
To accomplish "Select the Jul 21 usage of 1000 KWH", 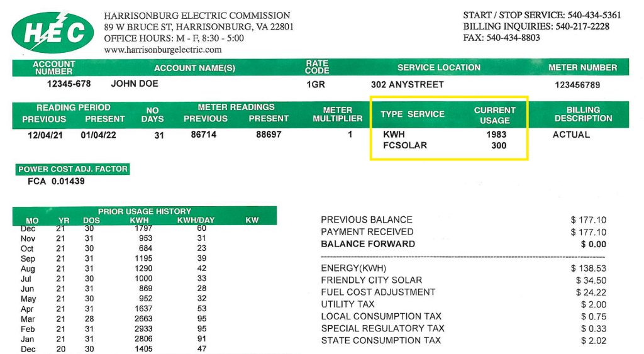I will 143,279.
